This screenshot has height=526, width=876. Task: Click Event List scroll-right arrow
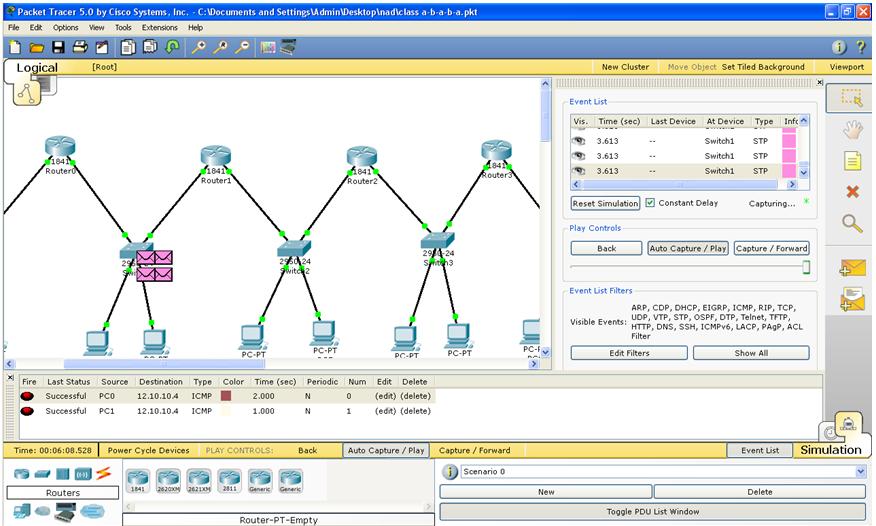pyautogui.click(x=792, y=184)
